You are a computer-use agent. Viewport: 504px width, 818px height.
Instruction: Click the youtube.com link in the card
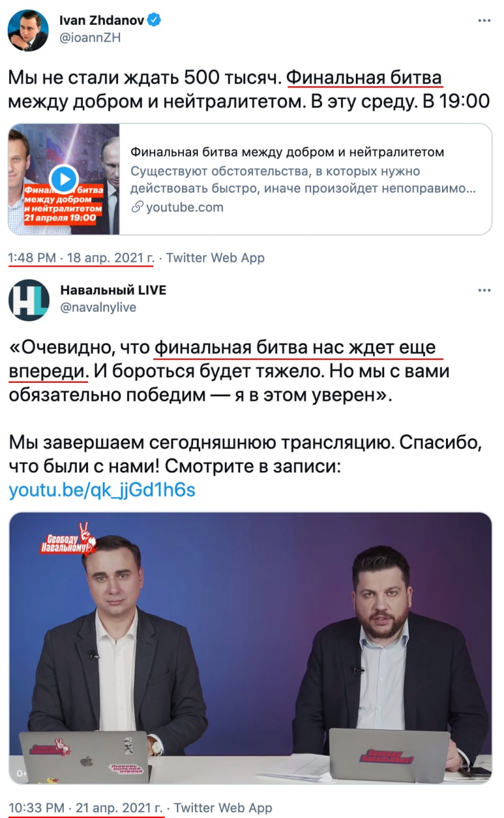tap(185, 207)
